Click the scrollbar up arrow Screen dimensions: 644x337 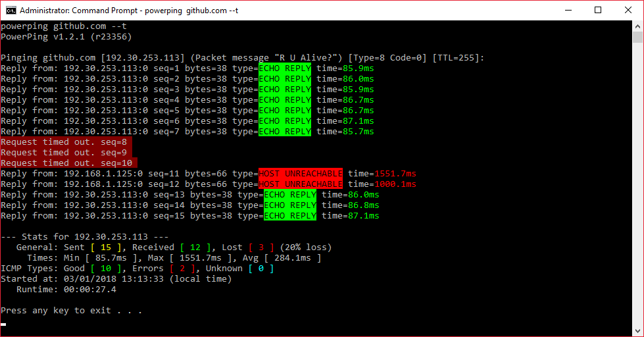coord(637,26)
